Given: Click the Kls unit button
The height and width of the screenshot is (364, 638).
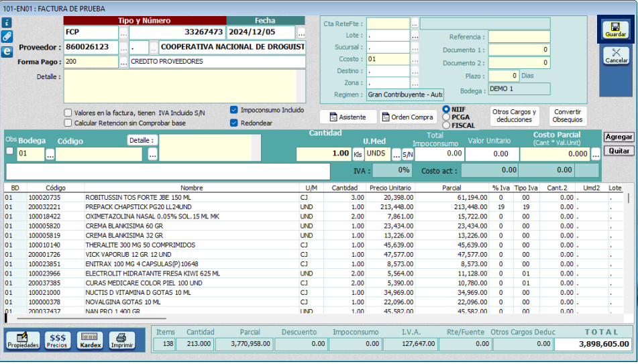Looking at the screenshot, I should [358, 155].
